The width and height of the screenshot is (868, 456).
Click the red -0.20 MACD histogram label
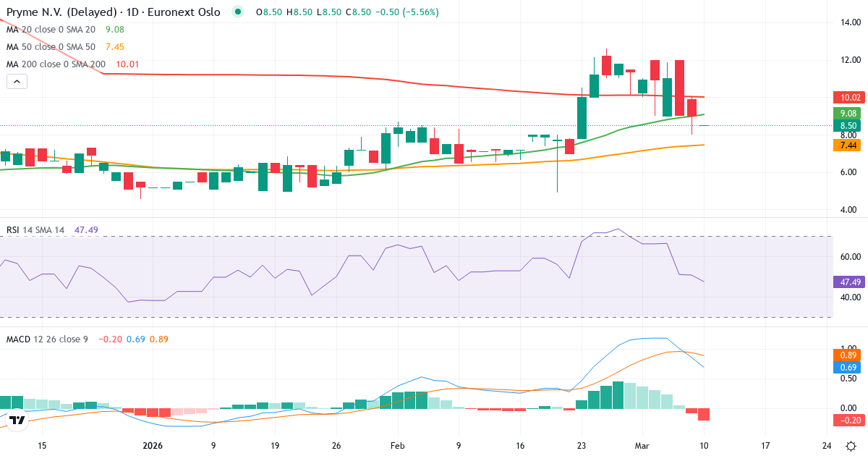tap(846, 421)
